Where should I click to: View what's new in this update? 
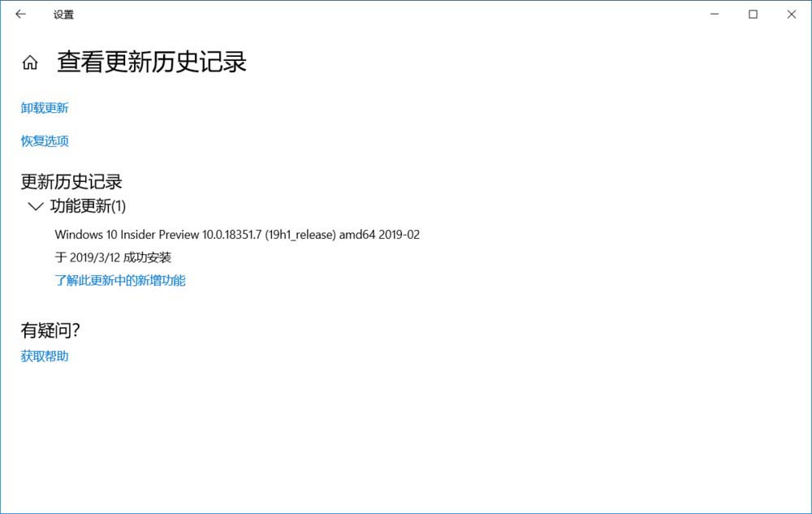click(119, 280)
